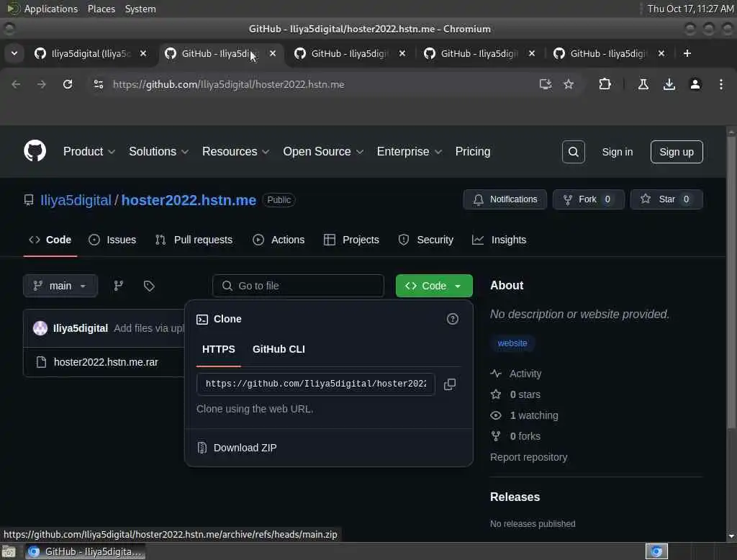This screenshot has height=560, width=737.
Task: Open the GitHub search icon button
Action: [x=574, y=152]
